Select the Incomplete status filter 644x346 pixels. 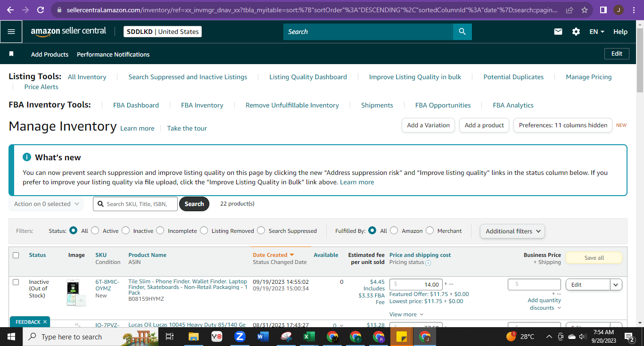click(x=160, y=231)
